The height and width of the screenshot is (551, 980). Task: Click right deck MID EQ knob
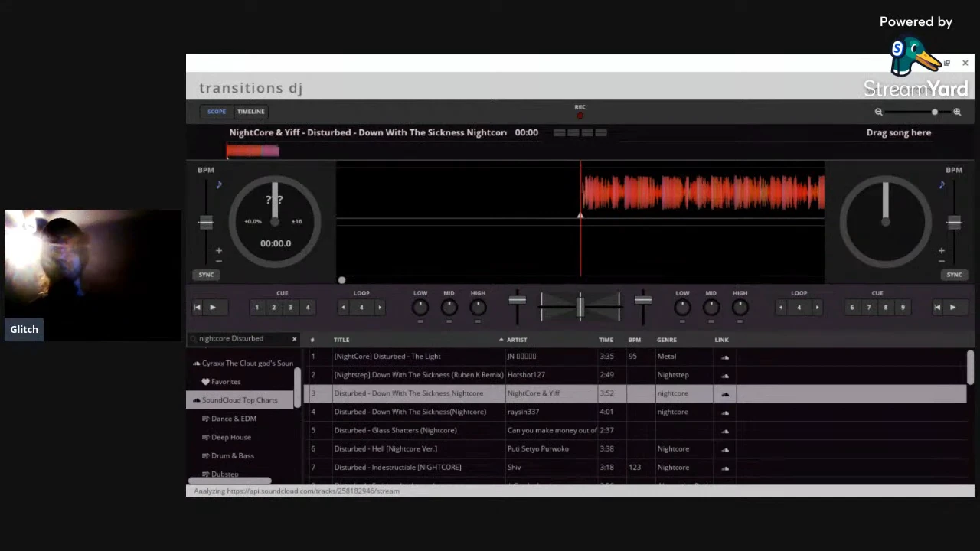coord(710,308)
